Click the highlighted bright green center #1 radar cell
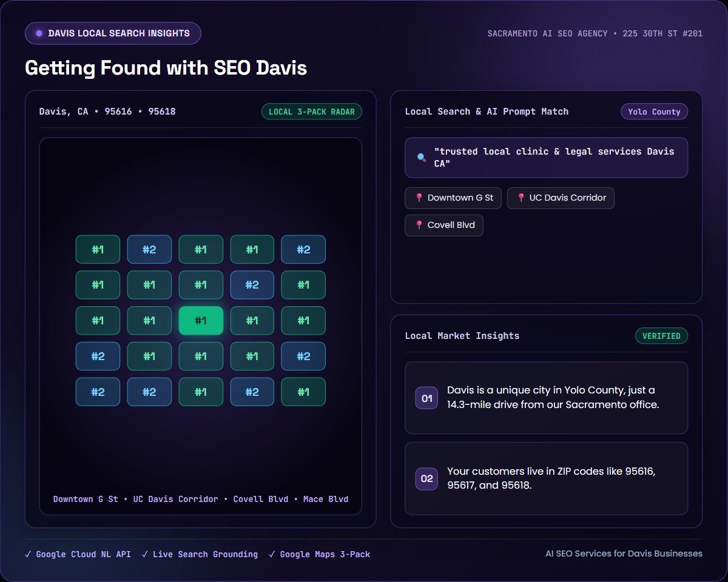The width and height of the screenshot is (728, 582). [201, 321]
